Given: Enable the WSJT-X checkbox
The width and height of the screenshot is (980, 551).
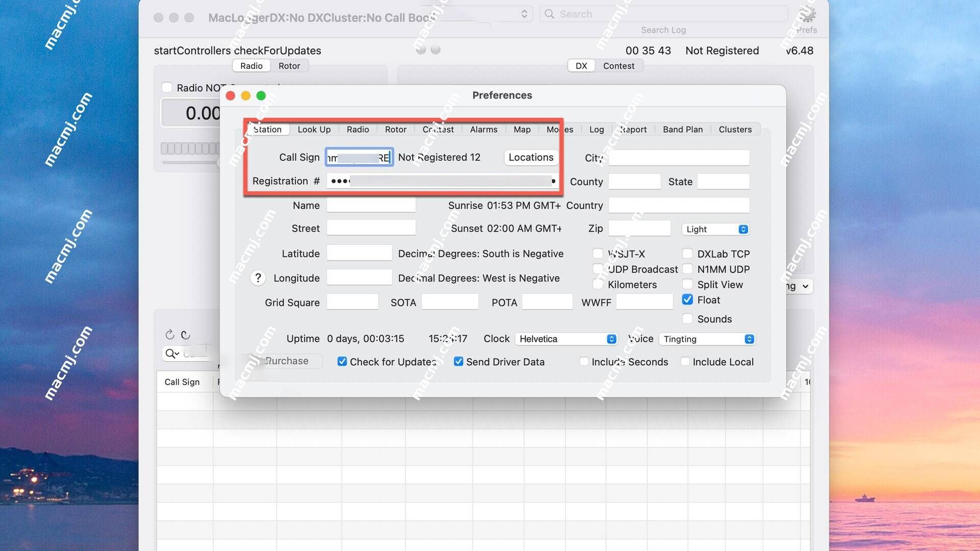Looking at the screenshot, I should click(x=598, y=254).
